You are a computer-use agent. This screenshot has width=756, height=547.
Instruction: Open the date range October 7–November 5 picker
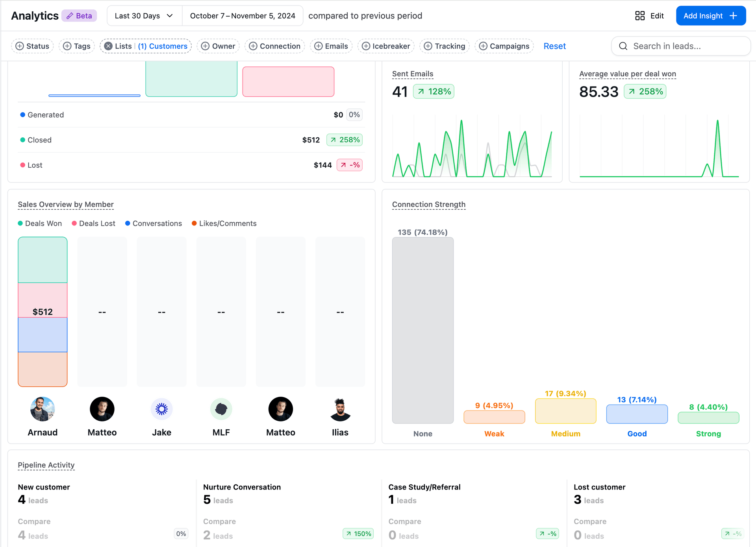tap(242, 16)
